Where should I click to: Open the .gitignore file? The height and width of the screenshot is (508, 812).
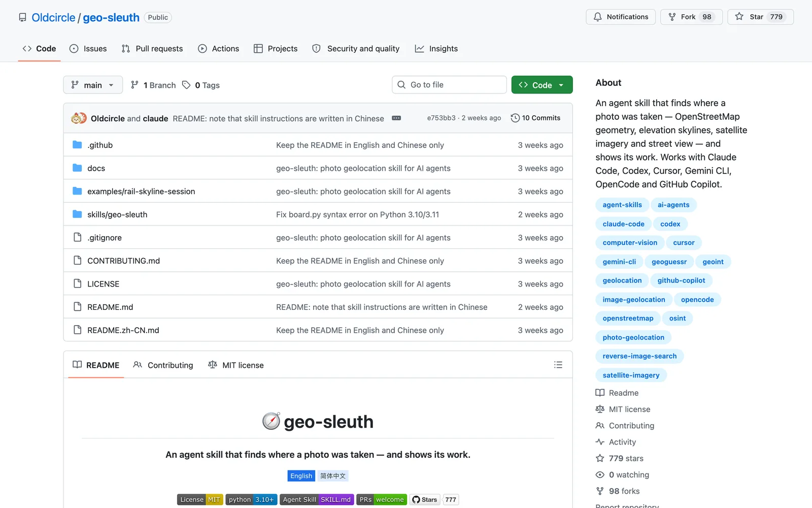tap(105, 238)
